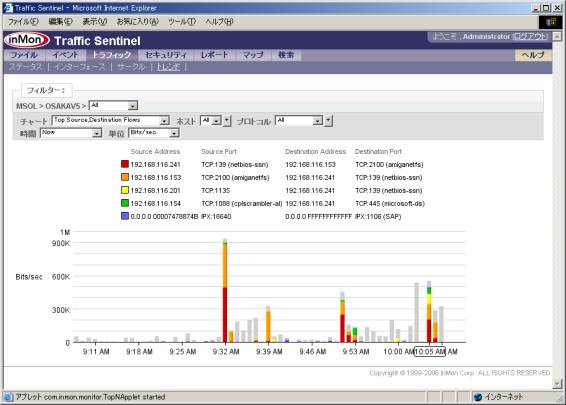Screen dimensions: 566x405
Task: Open the ツール(T) browser menu
Action: tap(182, 22)
